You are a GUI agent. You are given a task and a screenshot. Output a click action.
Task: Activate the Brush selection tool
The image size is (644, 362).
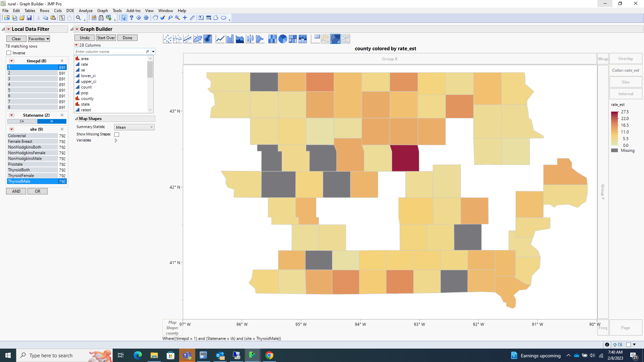pos(163,18)
